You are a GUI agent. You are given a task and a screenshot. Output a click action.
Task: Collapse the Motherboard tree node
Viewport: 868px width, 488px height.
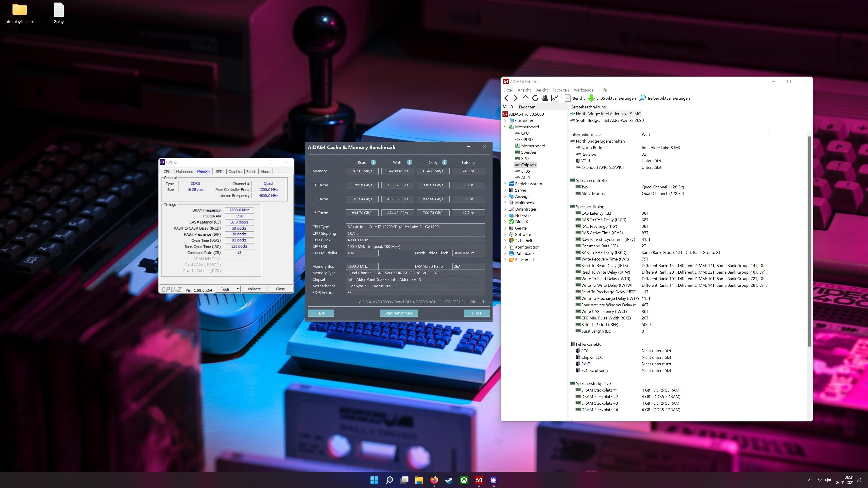[505, 127]
